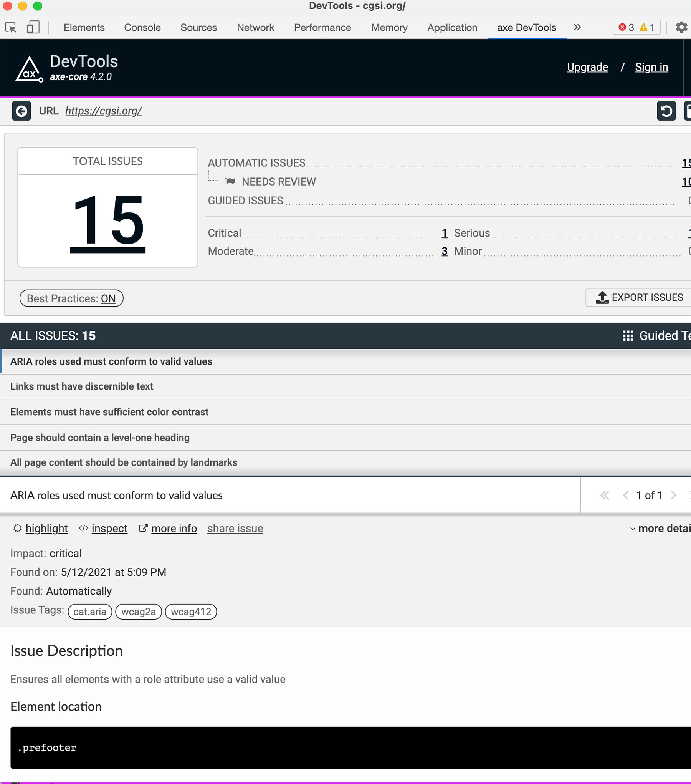The image size is (691, 784).
Task: Switch to the Memory tab
Action: (x=389, y=28)
